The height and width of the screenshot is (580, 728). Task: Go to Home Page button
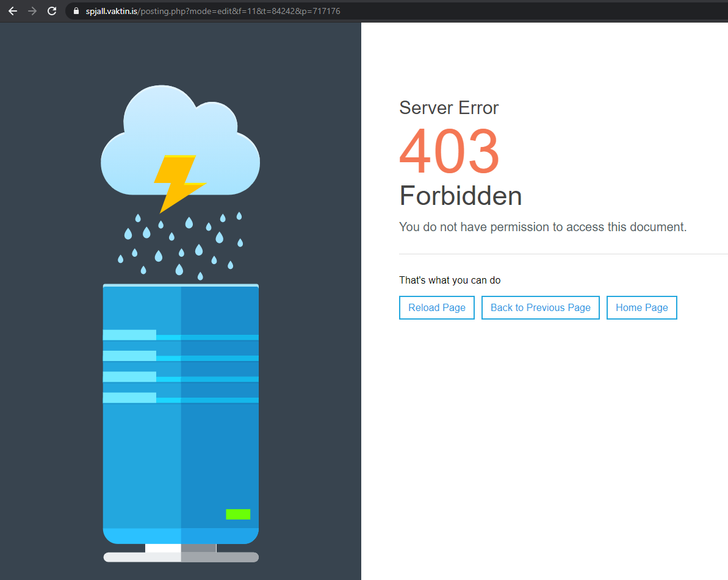coord(641,307)
